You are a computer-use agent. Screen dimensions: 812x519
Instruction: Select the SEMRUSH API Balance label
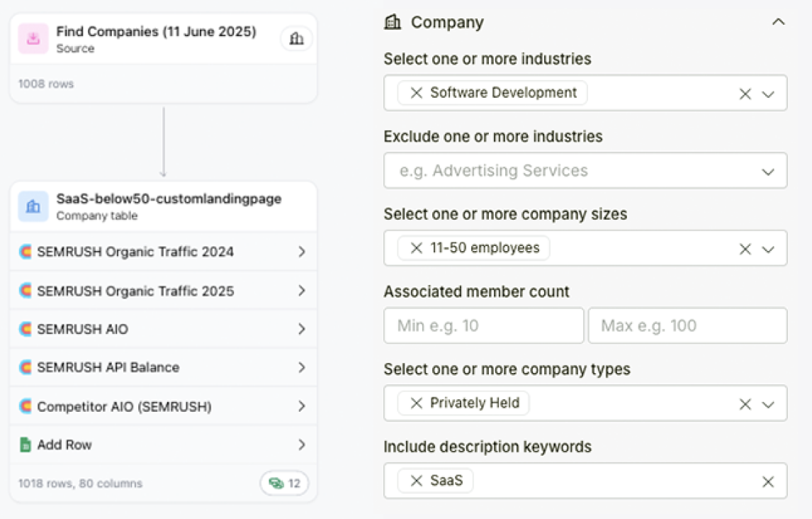(x=108, y=367)
